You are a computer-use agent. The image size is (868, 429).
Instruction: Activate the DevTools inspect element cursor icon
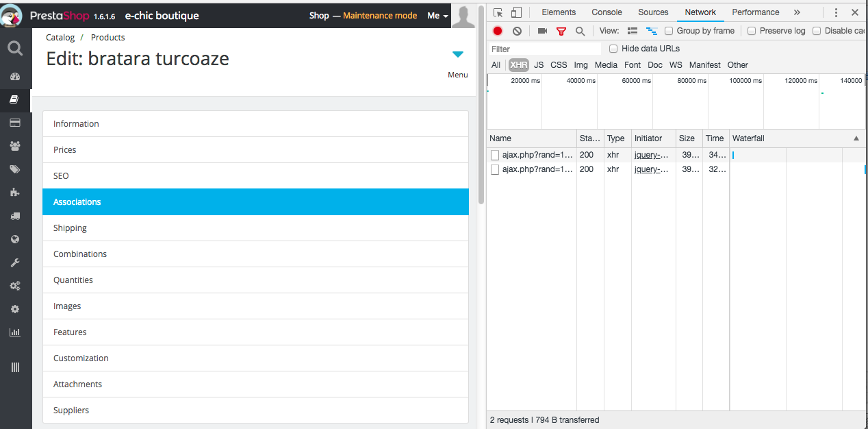click(498, 12)
